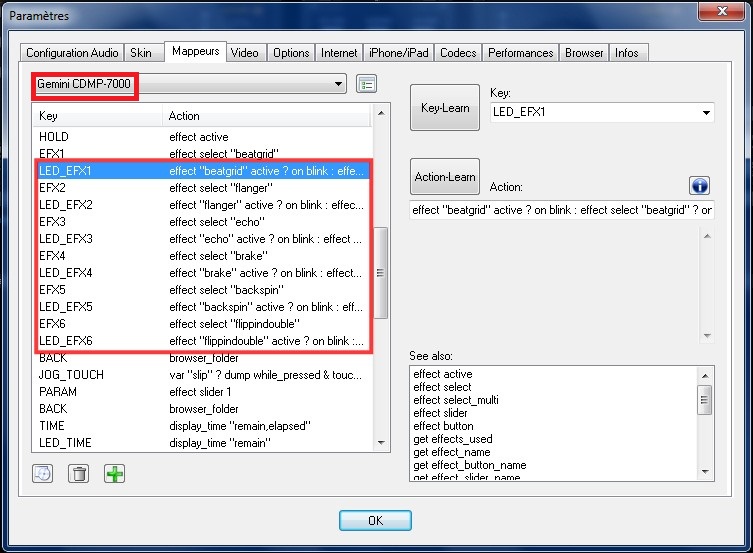Click the device details list icon
The width and height of the screenshot is (753, 553).
tap(367, 84)
